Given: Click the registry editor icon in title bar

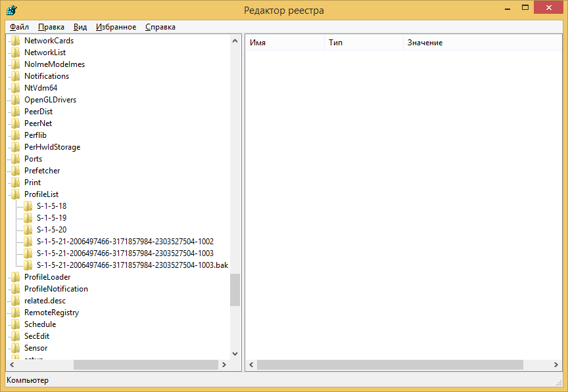Looking at the screenshot, I should point(11,11).
